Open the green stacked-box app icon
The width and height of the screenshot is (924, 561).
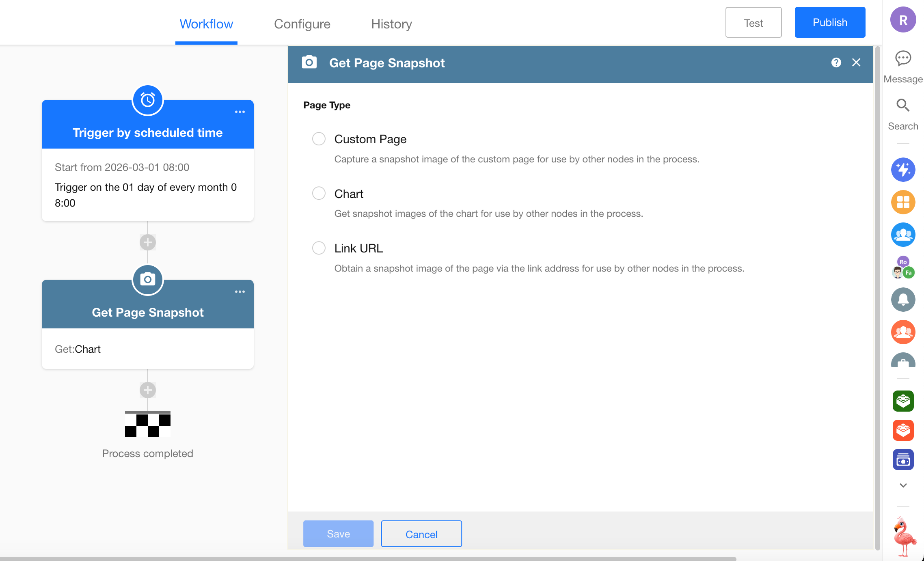click(903, 401)
